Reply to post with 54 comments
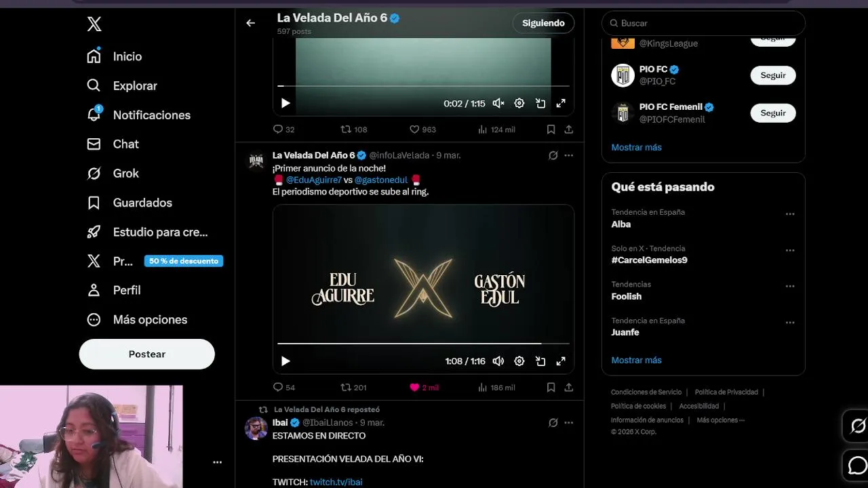This screenshot has height=488, width=868. 283,387
